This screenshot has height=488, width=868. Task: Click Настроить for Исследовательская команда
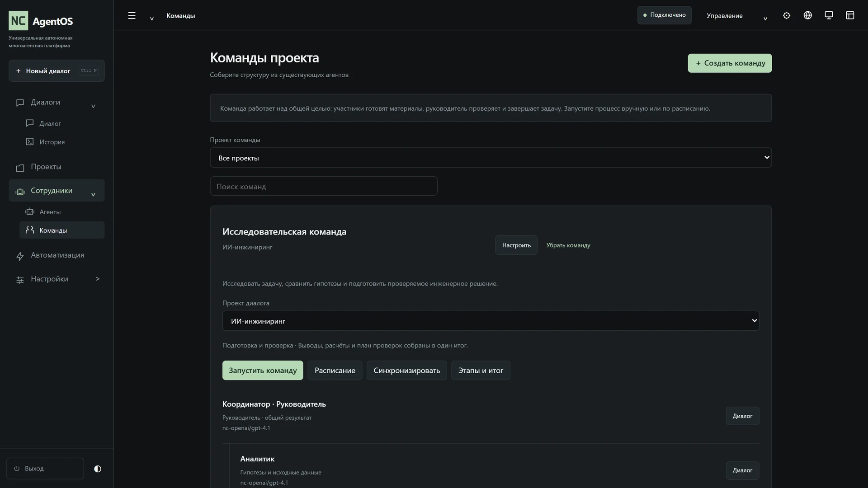(516, 245)
